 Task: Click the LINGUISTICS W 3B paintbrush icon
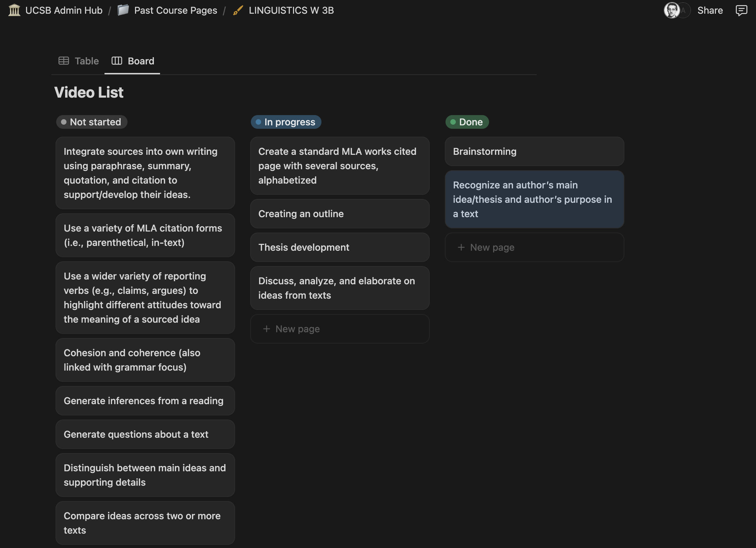238,10
